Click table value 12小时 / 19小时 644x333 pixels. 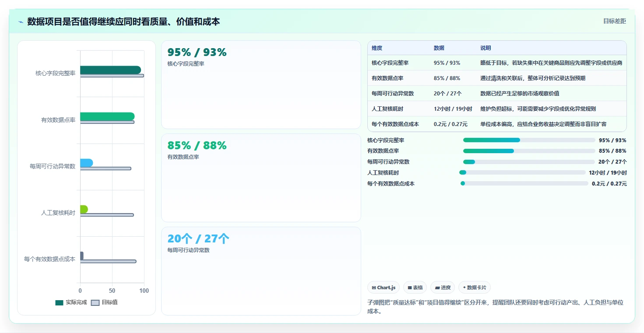coord(453,109)
